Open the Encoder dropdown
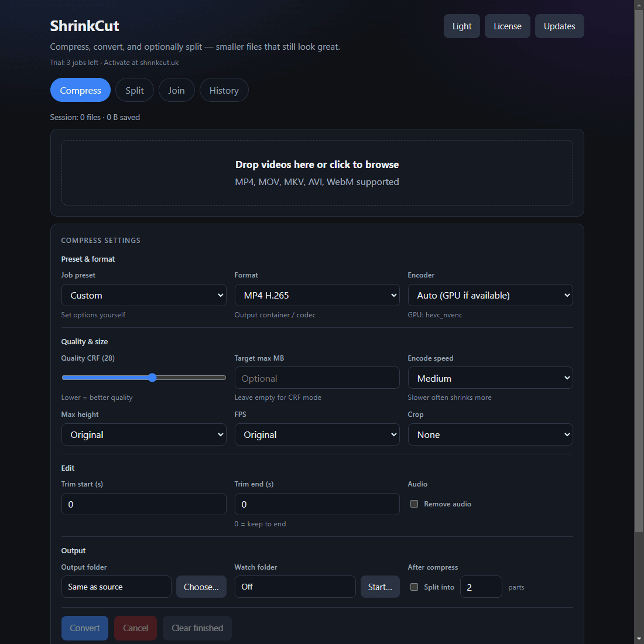This screenshot has width=644, height=644. (490, 295)
